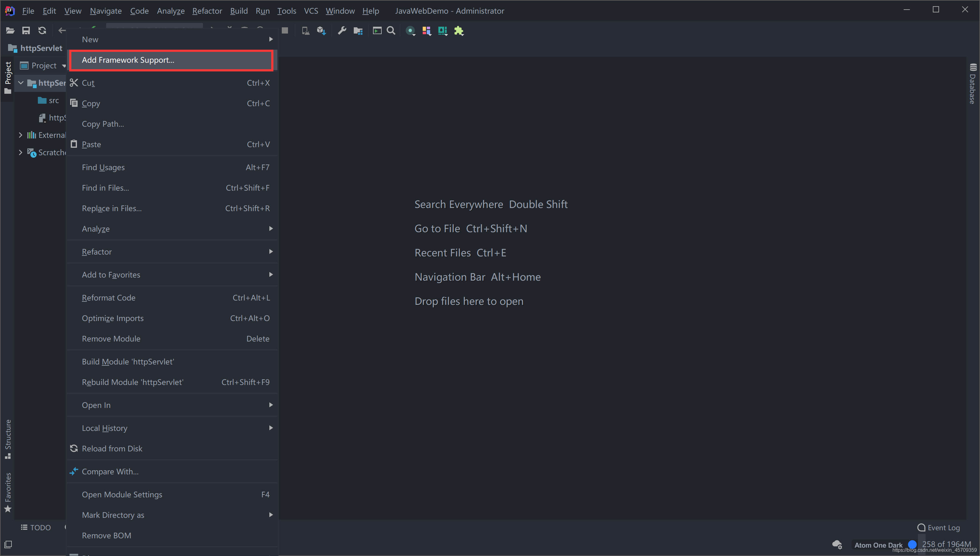
Task: Click the Open folder toolbar icon
Action: coord(10,30)
